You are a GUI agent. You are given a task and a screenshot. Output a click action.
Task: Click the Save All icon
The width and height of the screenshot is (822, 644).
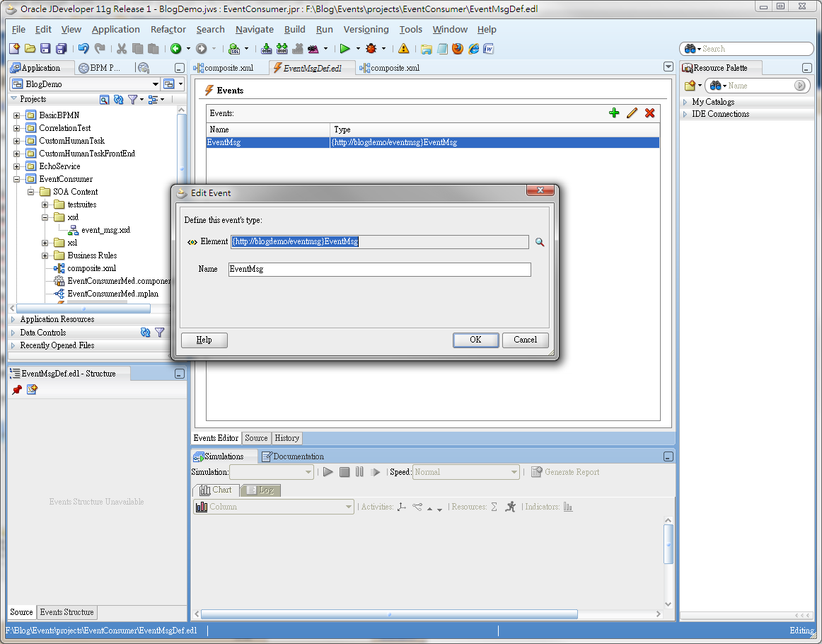pos(62,49)
